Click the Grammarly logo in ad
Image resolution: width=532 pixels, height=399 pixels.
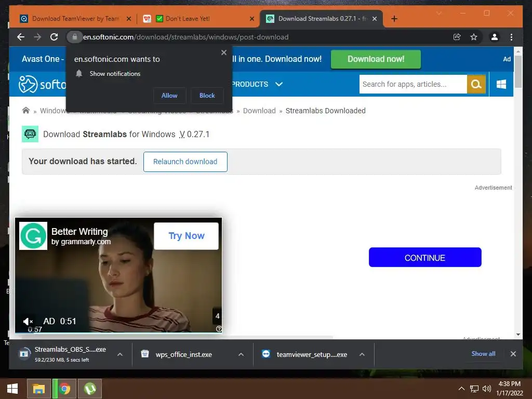point(33,236)
